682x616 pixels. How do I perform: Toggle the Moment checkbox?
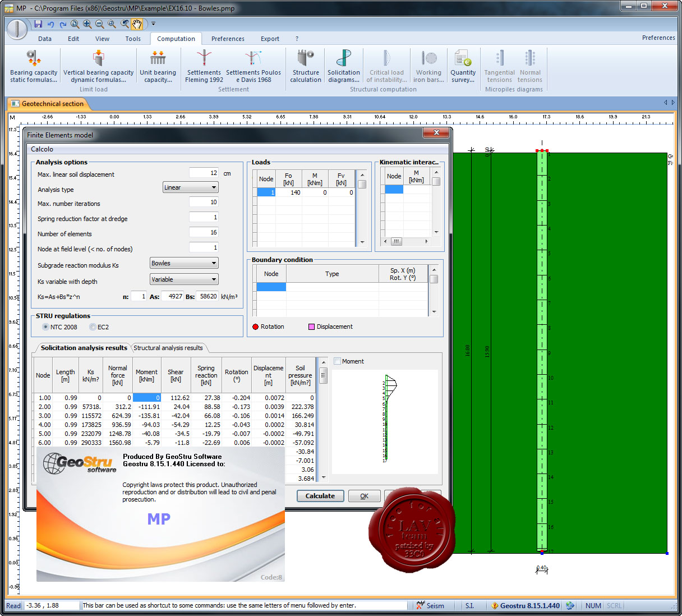(x=338, y=361)
